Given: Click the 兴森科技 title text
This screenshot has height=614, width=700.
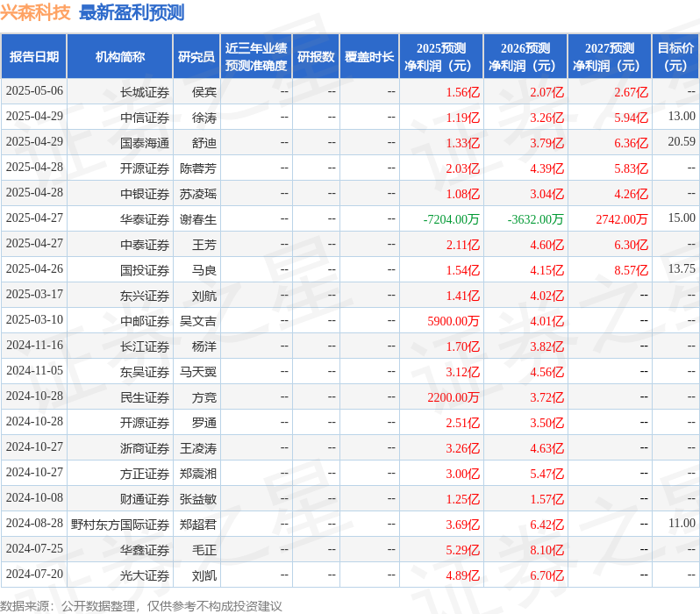Looking at the screenshot, I should pyautogui.click(x=35, y=12).
